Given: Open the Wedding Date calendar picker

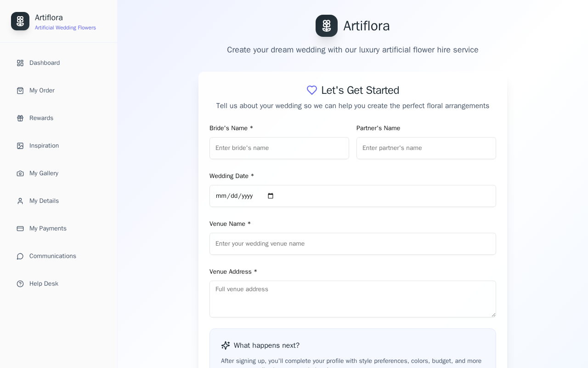Looking at the screenshot, I should tap(271, 196).
